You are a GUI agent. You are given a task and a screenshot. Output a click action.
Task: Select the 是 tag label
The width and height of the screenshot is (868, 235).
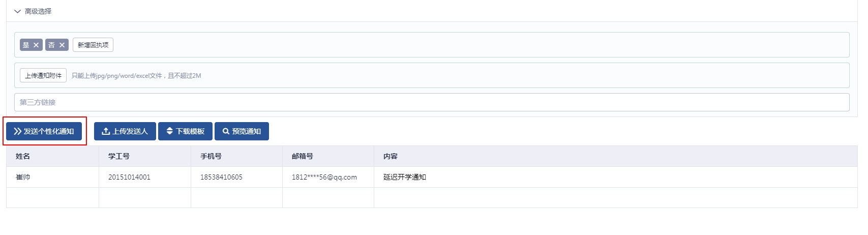coord(26,45)
